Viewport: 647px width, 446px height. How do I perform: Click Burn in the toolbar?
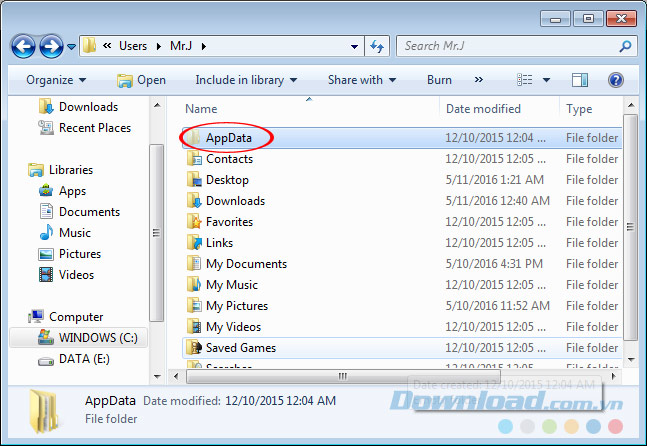tap(439, 80)
